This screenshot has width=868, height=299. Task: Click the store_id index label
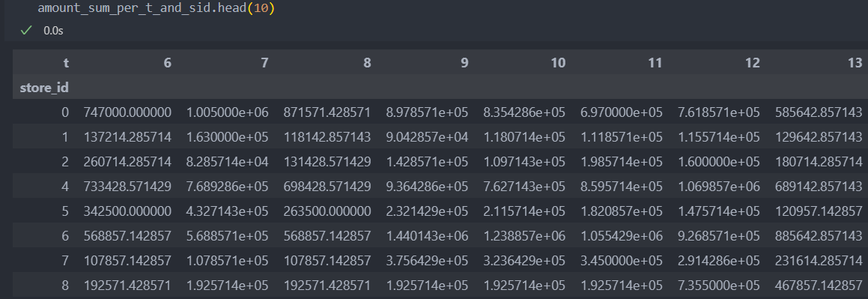point(44,88)
